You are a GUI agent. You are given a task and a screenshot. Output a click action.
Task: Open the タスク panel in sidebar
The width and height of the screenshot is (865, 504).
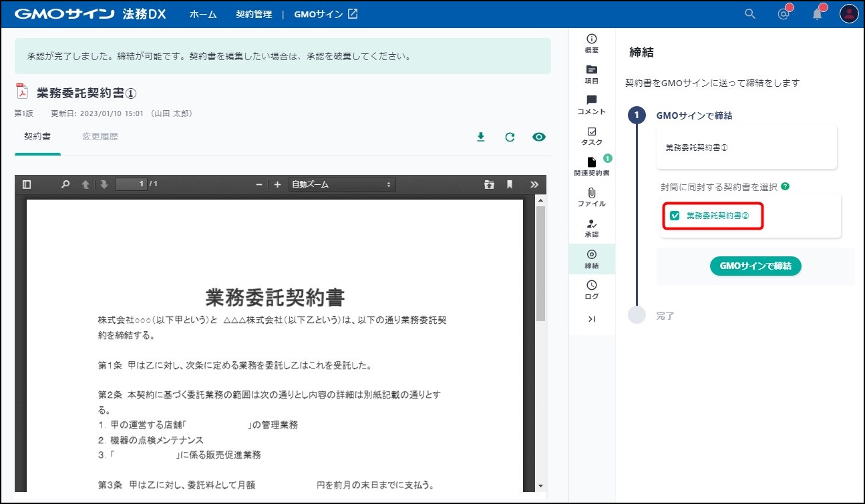coord(591,136)
